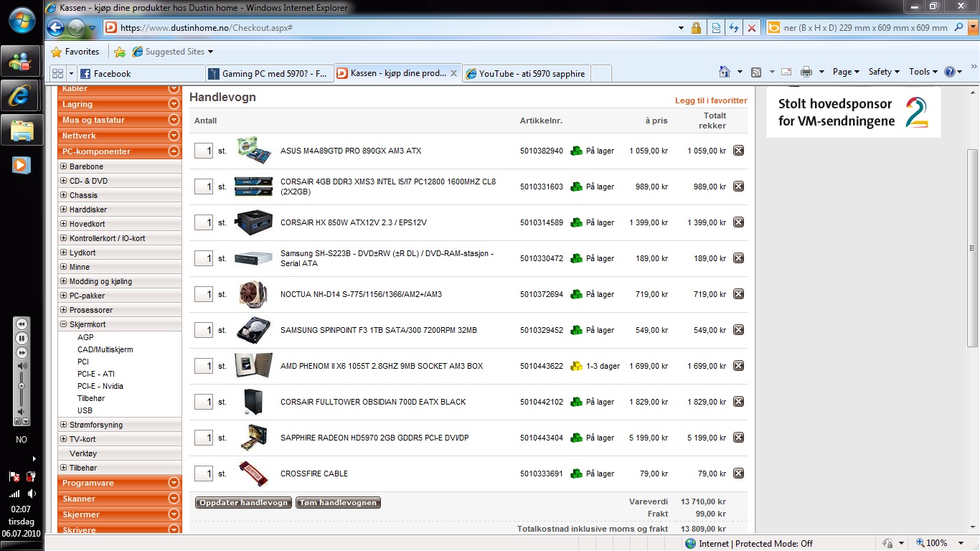Screen dimensions: 980x551
Task: Click the media gadget volume slider
Action: [x=22, y=387]
